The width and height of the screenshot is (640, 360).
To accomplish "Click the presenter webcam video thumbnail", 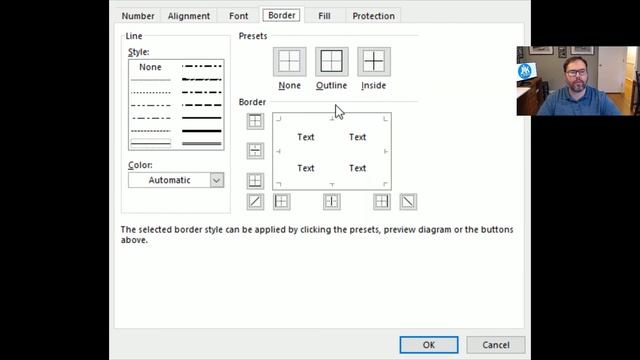I will coord(578,81).
